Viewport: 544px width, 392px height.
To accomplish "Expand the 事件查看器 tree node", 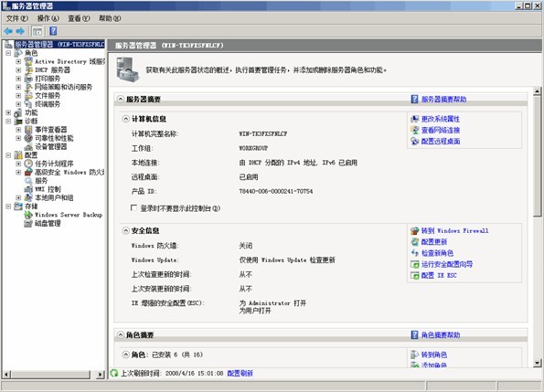I will tap(18, 130).
